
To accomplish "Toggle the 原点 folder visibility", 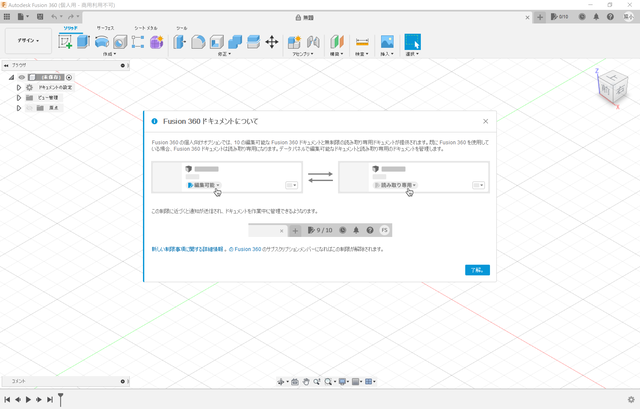I will [29, 108].
